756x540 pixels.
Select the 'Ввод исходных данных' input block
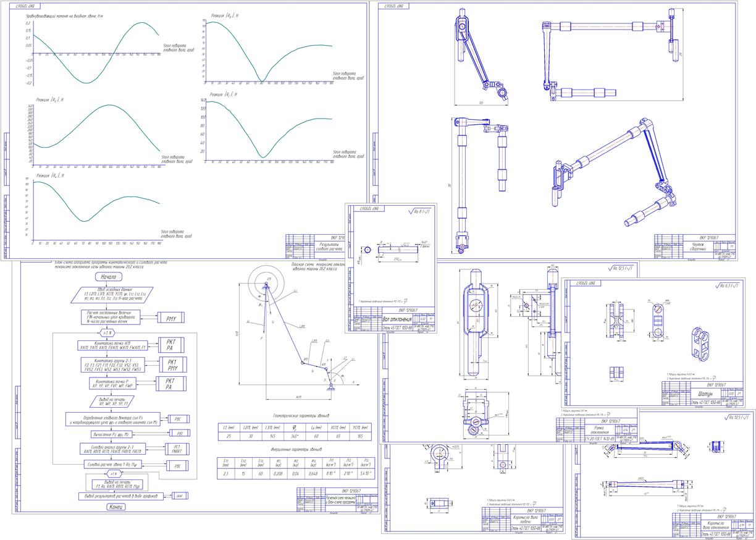tap(111, 295)
